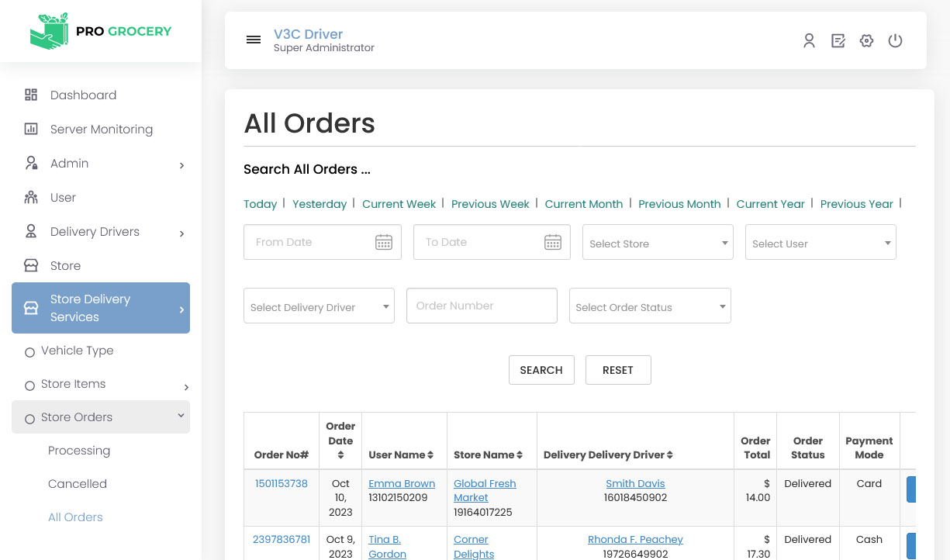950x560 pixels.
Task: Go to Processing orders submenu
Action: point(79,451)
